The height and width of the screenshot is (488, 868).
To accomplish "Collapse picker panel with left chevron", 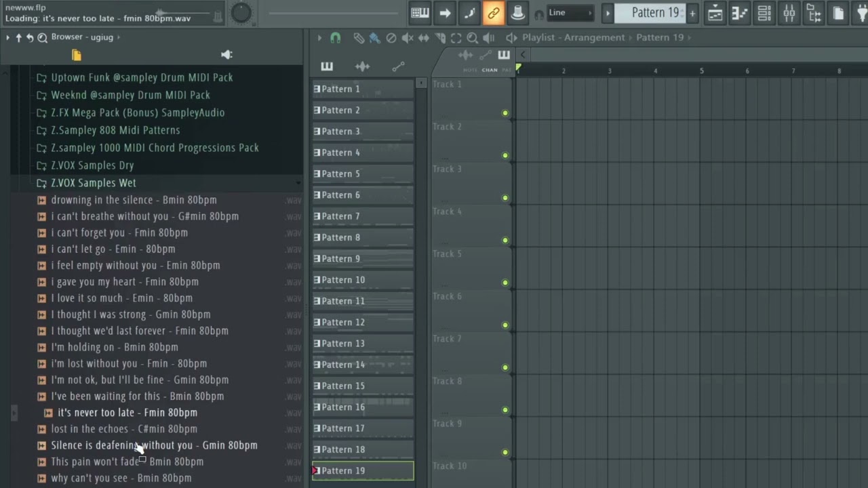I will 523,55.
